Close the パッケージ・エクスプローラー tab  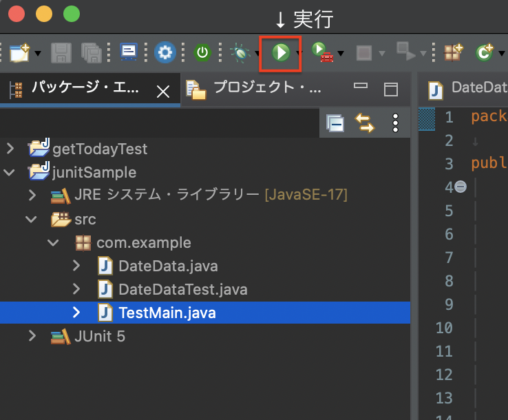coord(163,92)
